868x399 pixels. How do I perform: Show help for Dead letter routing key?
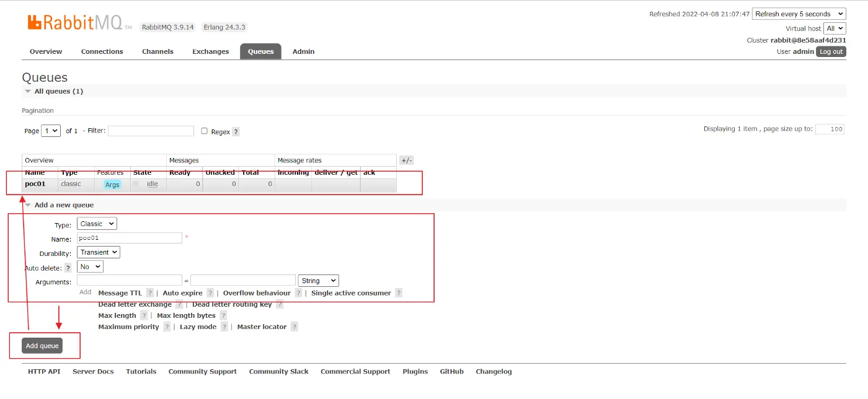280,304
